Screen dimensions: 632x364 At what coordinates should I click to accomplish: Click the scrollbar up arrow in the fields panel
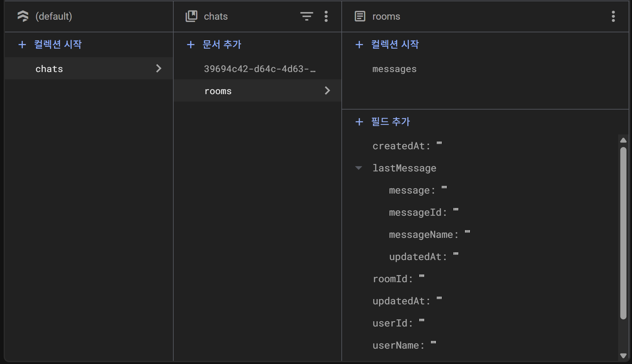[x=623, y=140]
